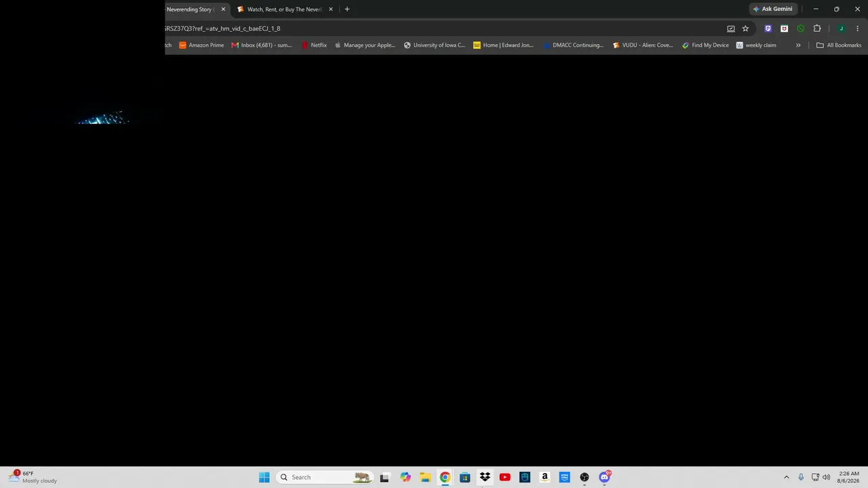Open YouTube from the taskbar
Image resolution: width=868 pixels, height=488 pixels.
(x=505, y=477)
